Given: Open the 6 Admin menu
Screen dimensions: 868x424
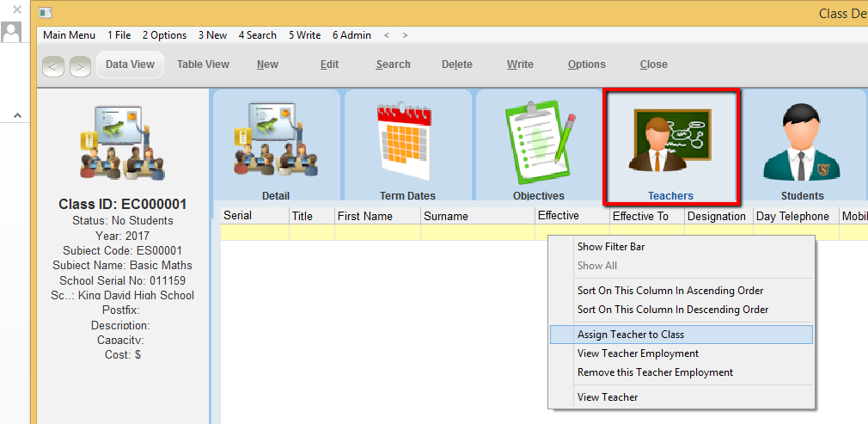Looking at the screenshot, I should pos(351,35).
